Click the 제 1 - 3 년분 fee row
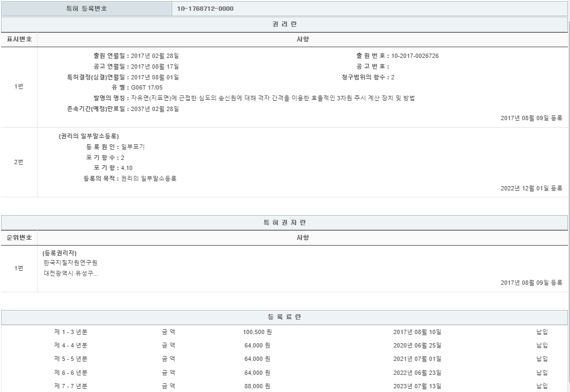570x392 pixels. 70,332
